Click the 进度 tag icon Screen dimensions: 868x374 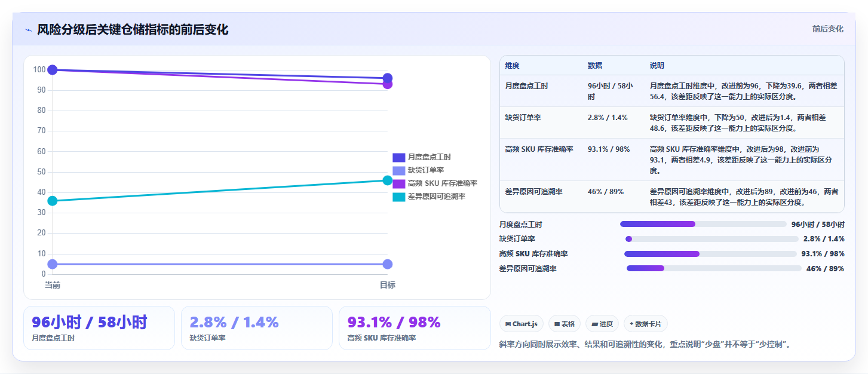click(594, 324)
